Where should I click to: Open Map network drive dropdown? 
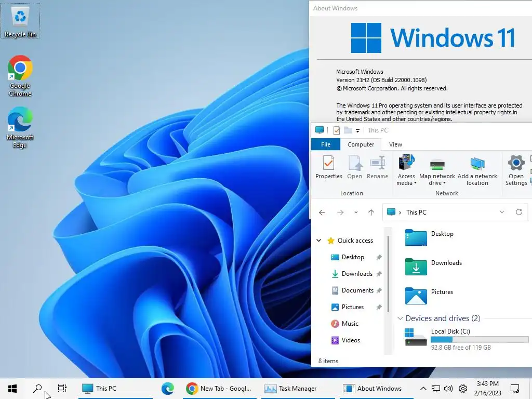[437, 170]
